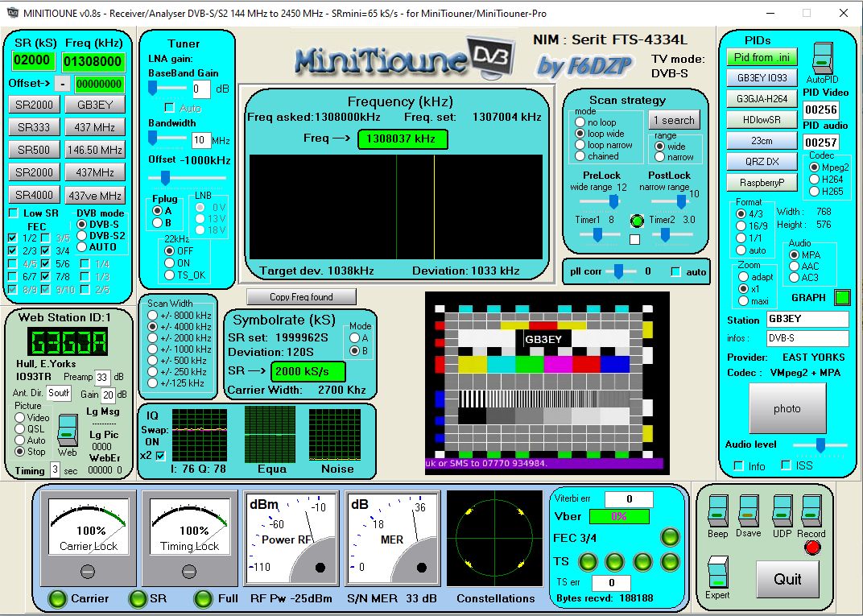Click the Carrier green LED

coord(57,599)
